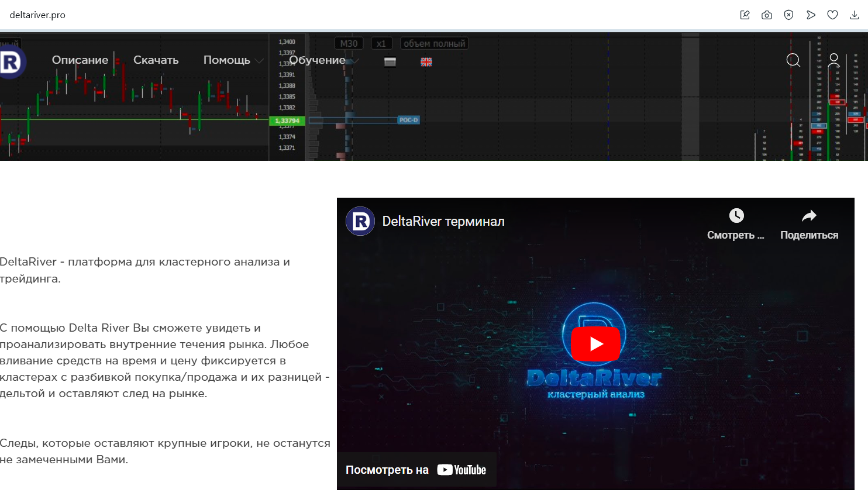Open site search with the magnifier icon

click(x=793, y=60)
